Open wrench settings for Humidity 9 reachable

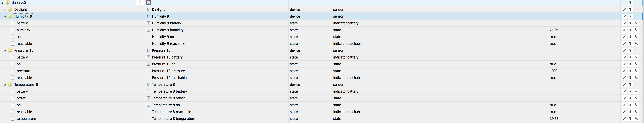[x=636, y=43]
